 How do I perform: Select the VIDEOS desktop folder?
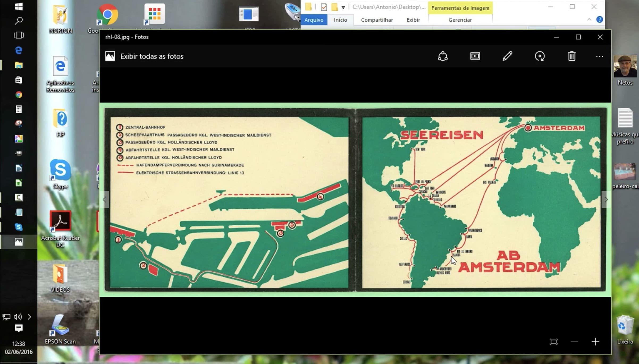(x=60, y=278)
